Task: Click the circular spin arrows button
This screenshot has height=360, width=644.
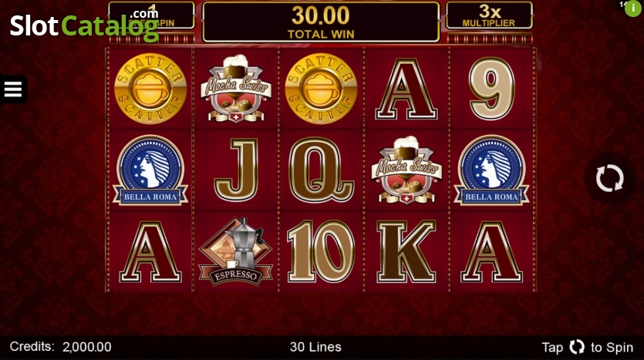Action: [x=609, y=179]
